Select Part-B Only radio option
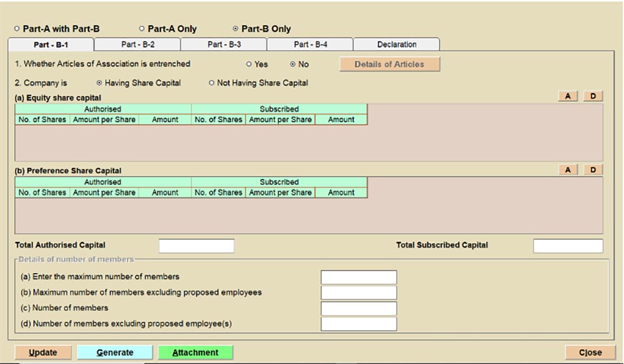 [235, 29]
